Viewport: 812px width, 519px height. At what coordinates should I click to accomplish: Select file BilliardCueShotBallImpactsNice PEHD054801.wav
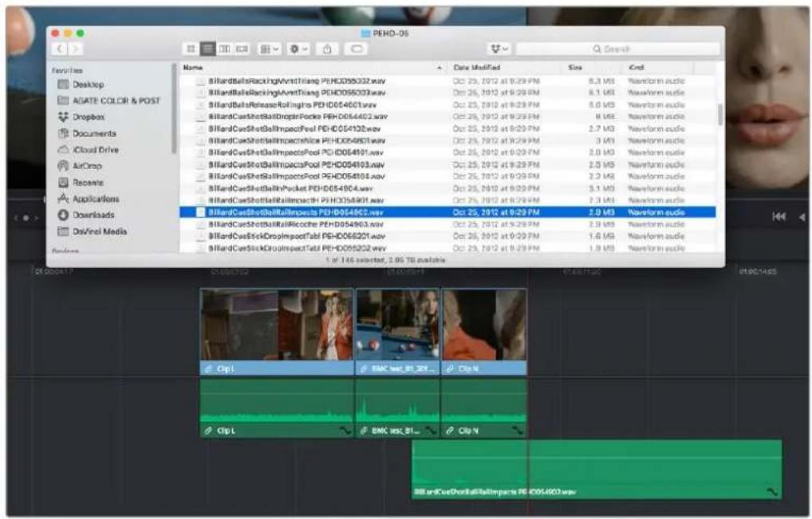click(x=447, y=140)
